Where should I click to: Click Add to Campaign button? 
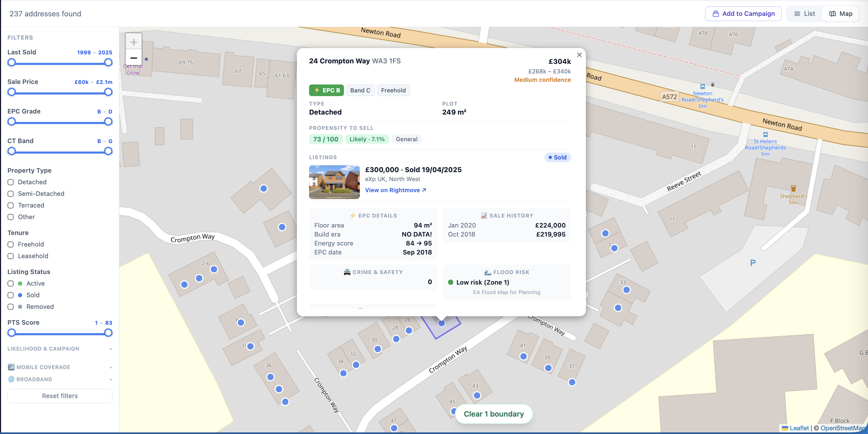743,14
